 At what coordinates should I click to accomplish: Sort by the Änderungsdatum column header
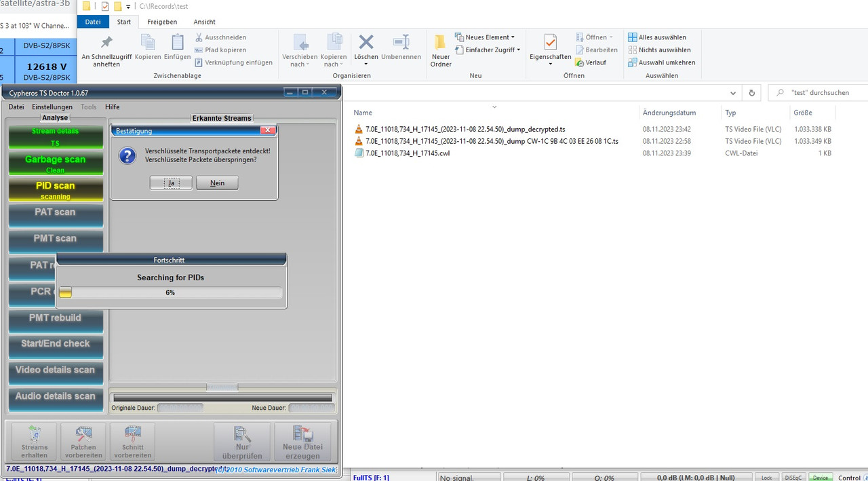[x=669, y=113]
